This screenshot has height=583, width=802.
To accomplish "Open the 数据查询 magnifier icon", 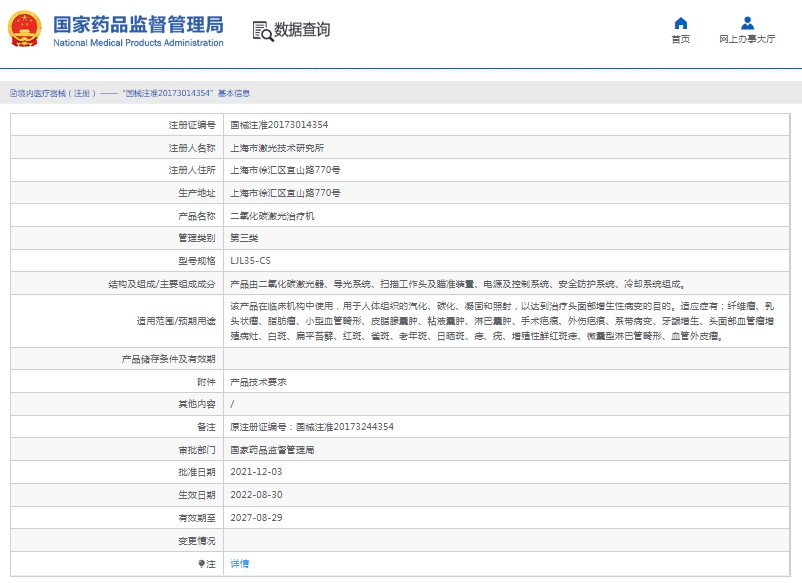I will (x=263, y=31).
